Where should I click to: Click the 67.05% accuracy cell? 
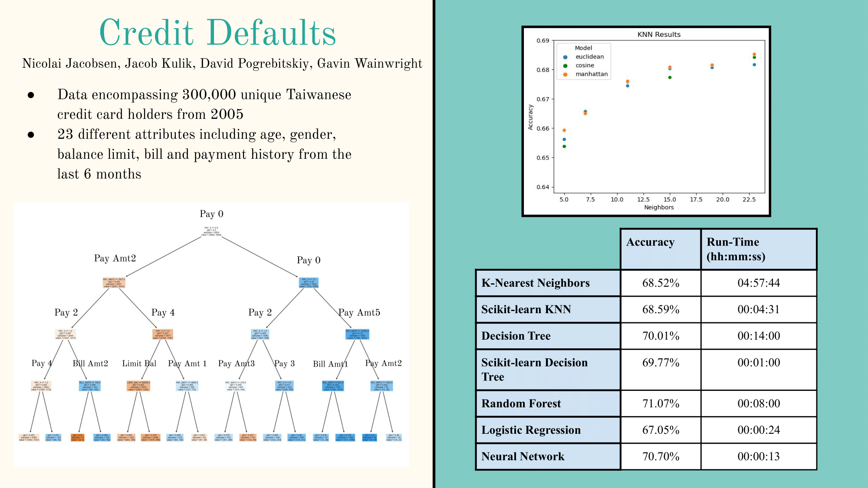(x=661, y=430)
